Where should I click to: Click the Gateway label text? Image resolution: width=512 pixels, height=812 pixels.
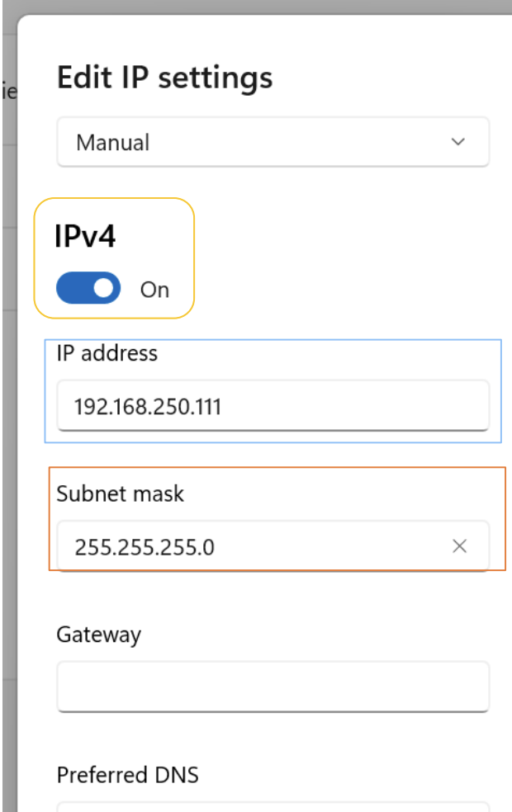point(99,635)
